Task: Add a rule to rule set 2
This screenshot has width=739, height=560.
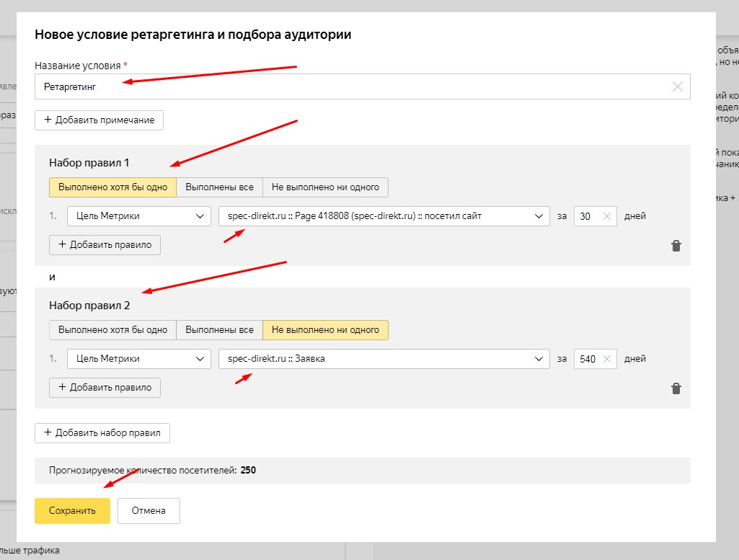Action: pyautogui.click(x=105, y=388)
